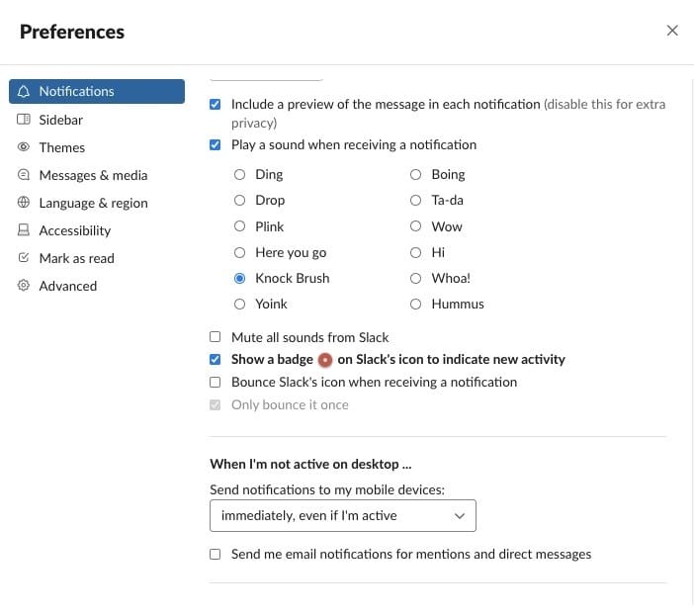Screen dimensions: 694x616
Task: Select the Ding notification sound
Action: (x=239, y=174)
